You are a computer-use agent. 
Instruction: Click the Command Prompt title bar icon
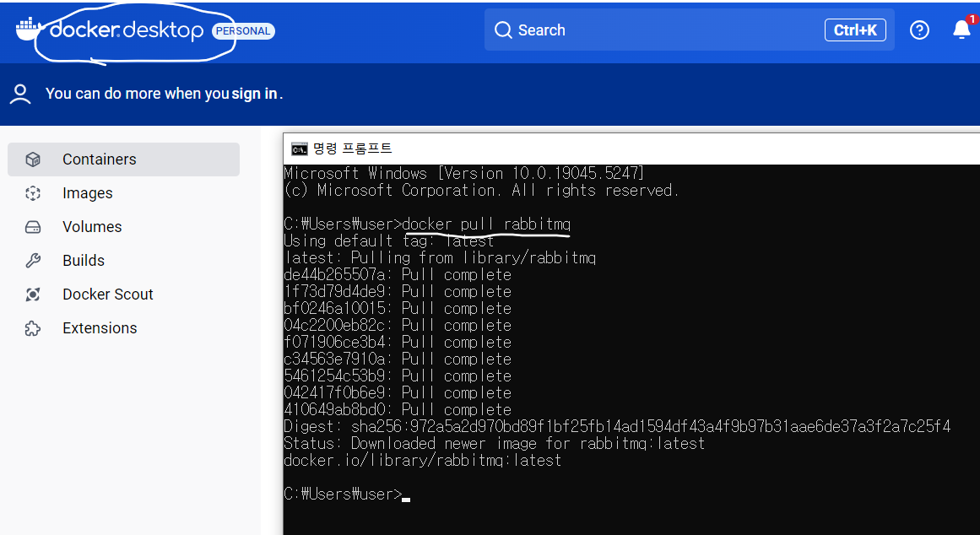point(300,149)
